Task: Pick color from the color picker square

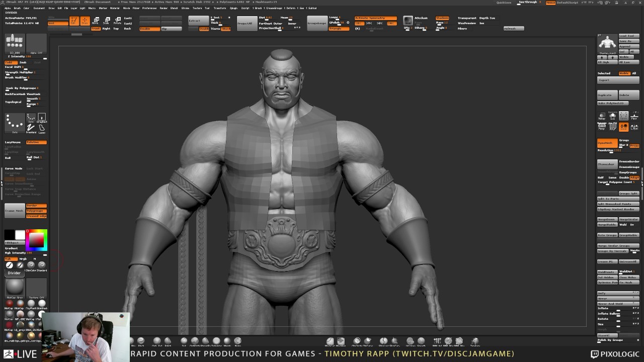Action: click(x=36, y=241)
